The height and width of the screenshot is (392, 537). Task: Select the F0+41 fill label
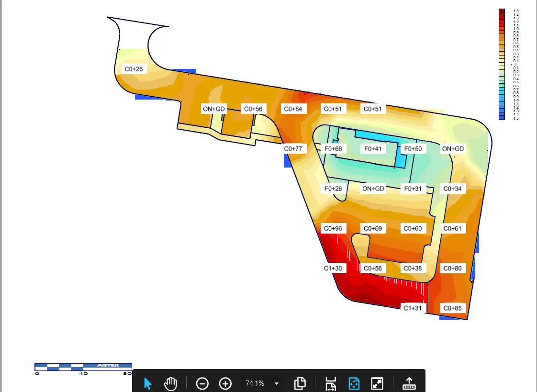(x=373, y=149)
